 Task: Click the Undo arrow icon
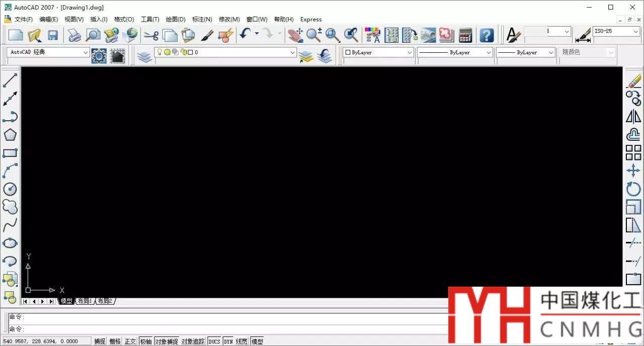tap(245, 34)
